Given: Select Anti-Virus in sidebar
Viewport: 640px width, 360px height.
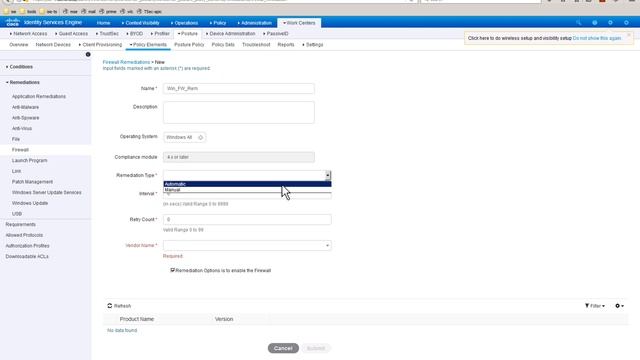Looking at the screenshot, I should tap(22, 128).
